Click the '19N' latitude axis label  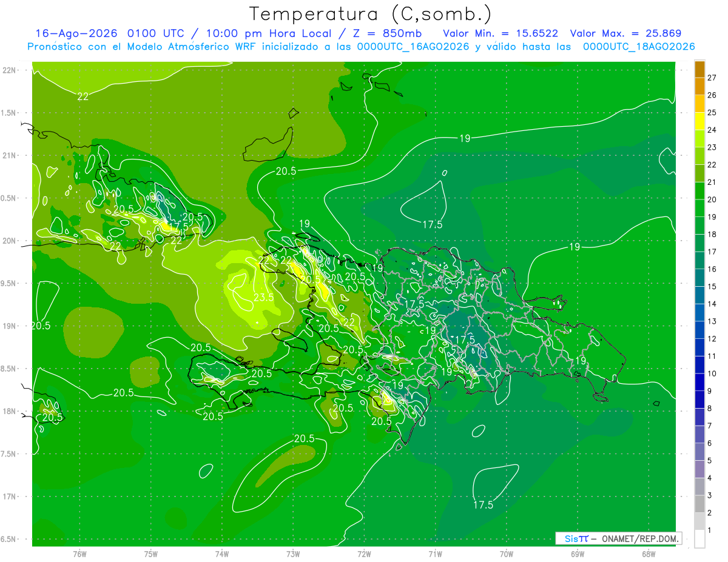[9, 326]
